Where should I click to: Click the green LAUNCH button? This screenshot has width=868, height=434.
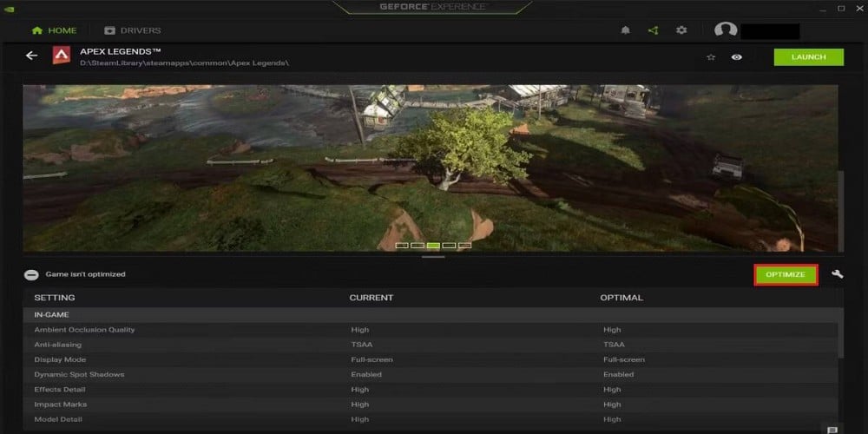[x=809, y=57]
